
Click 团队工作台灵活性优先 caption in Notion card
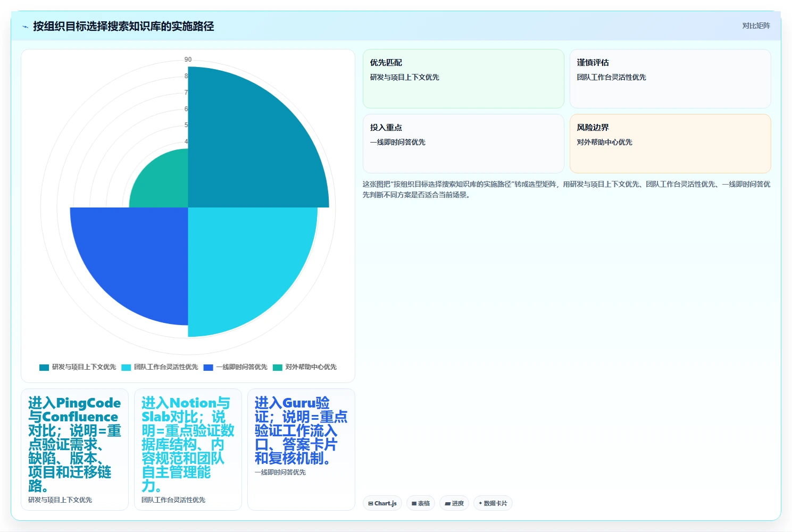173,500
